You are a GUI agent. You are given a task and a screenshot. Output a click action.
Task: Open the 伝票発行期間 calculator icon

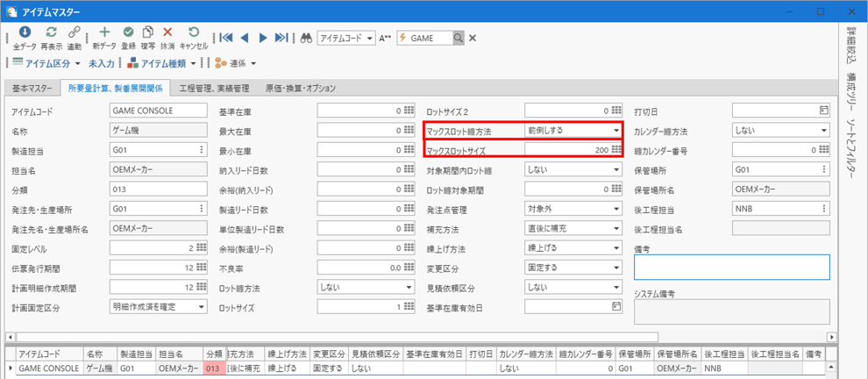[201, 268]
